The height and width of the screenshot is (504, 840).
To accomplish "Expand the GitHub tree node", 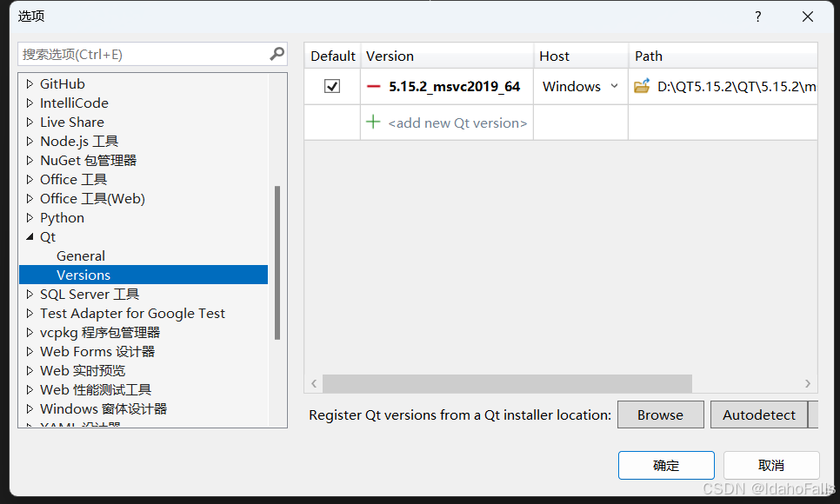I will coord(30,83).
